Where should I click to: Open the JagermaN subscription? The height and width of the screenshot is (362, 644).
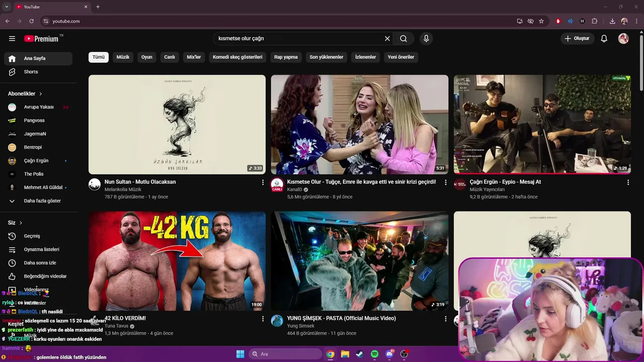(x=38, y=134)
